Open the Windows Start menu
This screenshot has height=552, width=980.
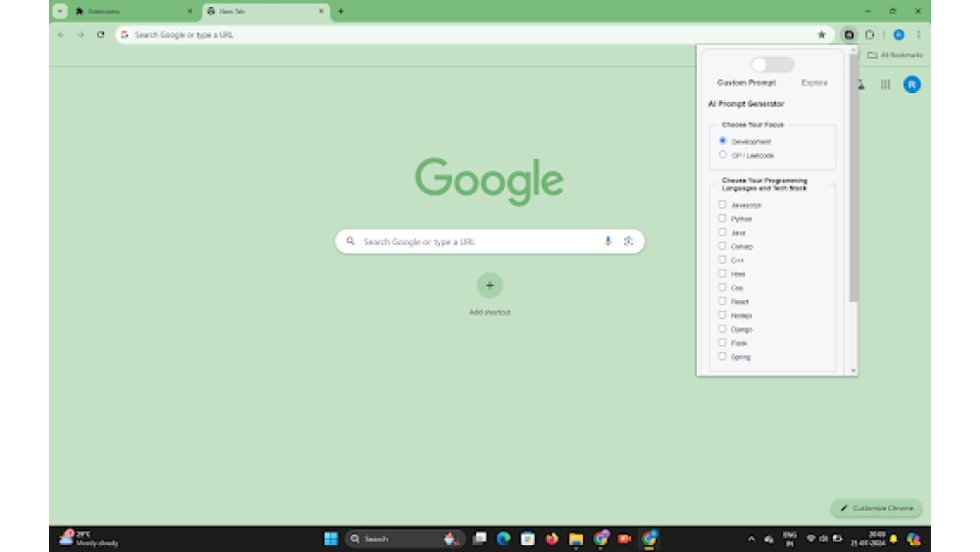point(330,538)
